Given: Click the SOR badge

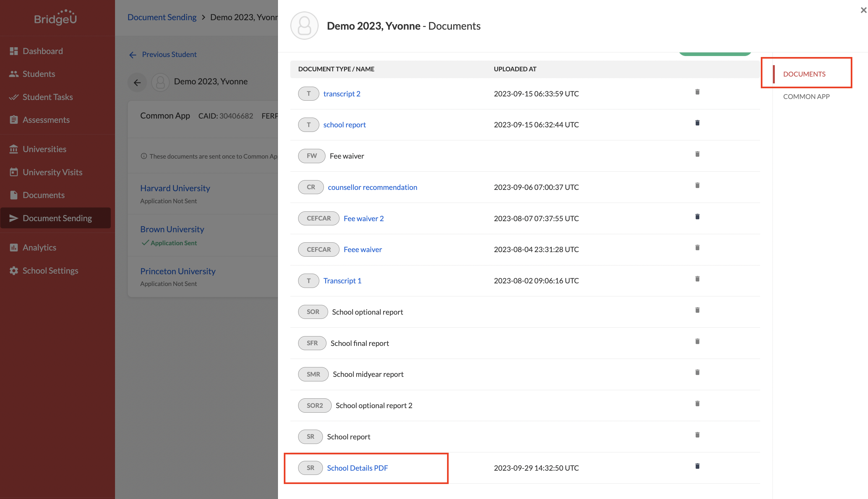Looking at the screenshot, I should (x=313, y=312).
